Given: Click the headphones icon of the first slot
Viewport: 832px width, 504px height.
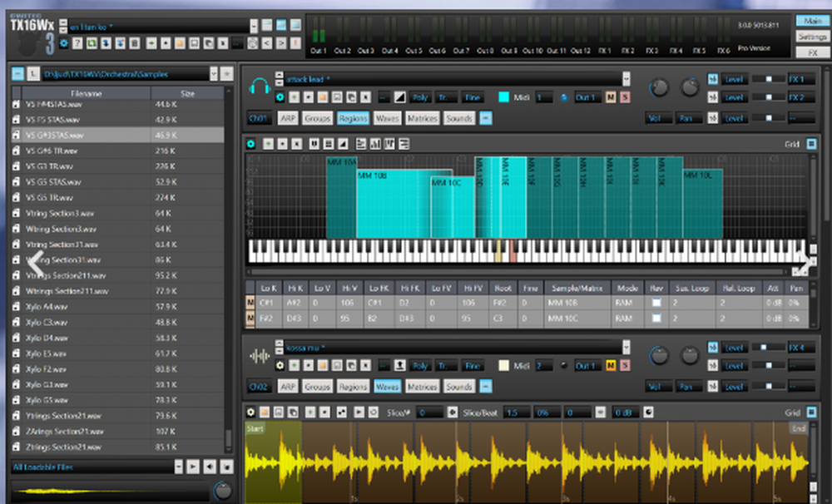Looking at the screenshot, I should (259, 86).
